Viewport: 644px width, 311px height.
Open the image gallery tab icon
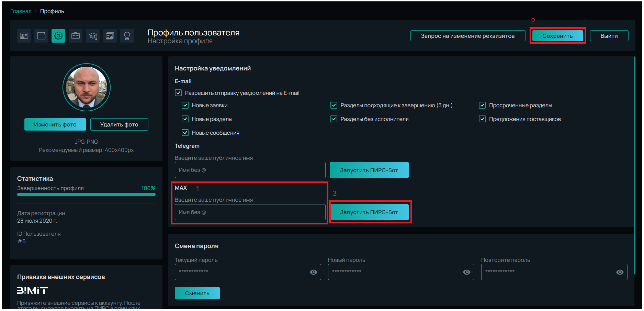tap(110, 36)
